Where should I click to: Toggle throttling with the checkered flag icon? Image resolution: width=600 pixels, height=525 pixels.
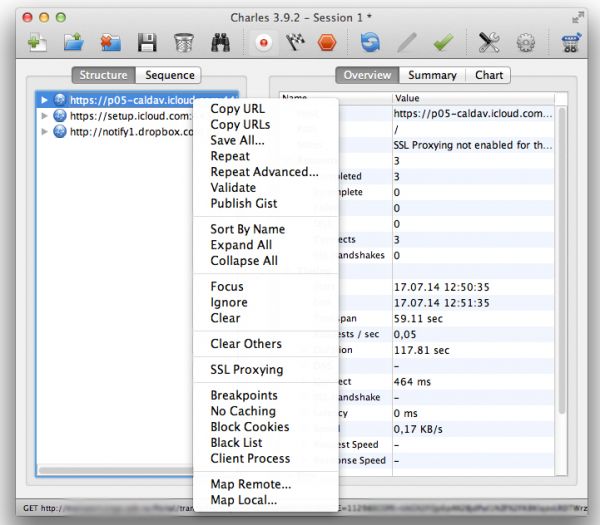(295, 44)
